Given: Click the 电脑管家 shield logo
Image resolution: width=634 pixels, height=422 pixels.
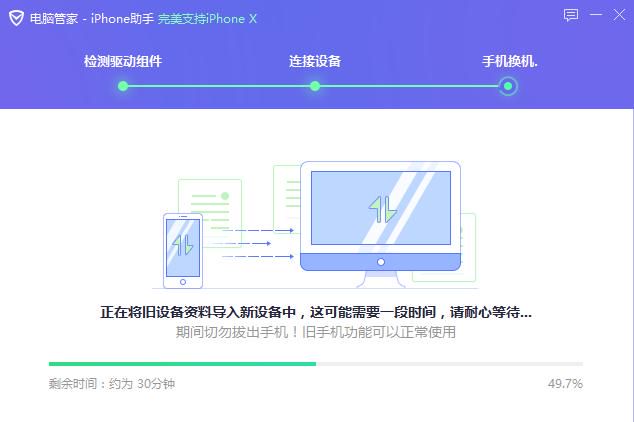Looking at the screenshot, I should tap(17, 18).
